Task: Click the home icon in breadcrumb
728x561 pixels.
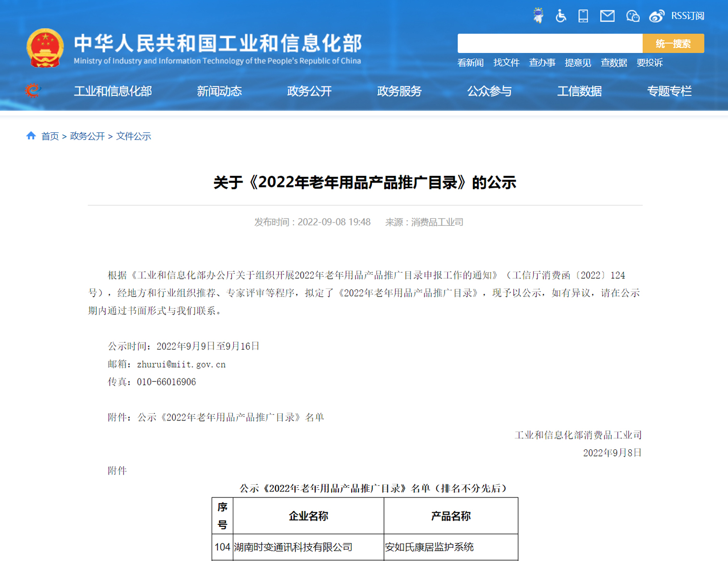Action: coord(31,136)
